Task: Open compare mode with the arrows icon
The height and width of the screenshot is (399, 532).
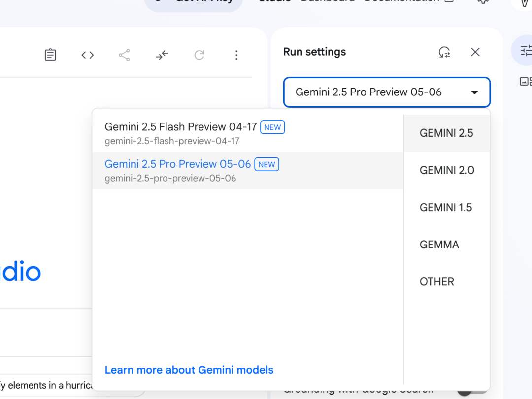Action: point(162,55)
